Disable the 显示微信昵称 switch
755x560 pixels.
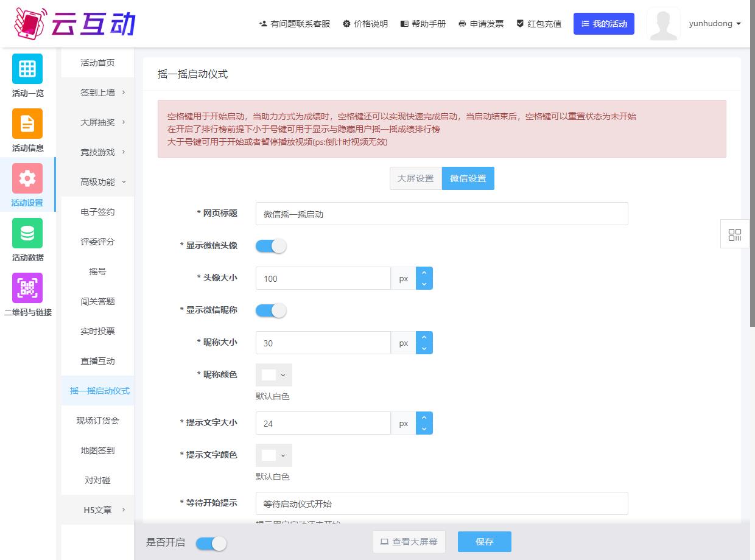pyautogui.click(x=271, y=310)
